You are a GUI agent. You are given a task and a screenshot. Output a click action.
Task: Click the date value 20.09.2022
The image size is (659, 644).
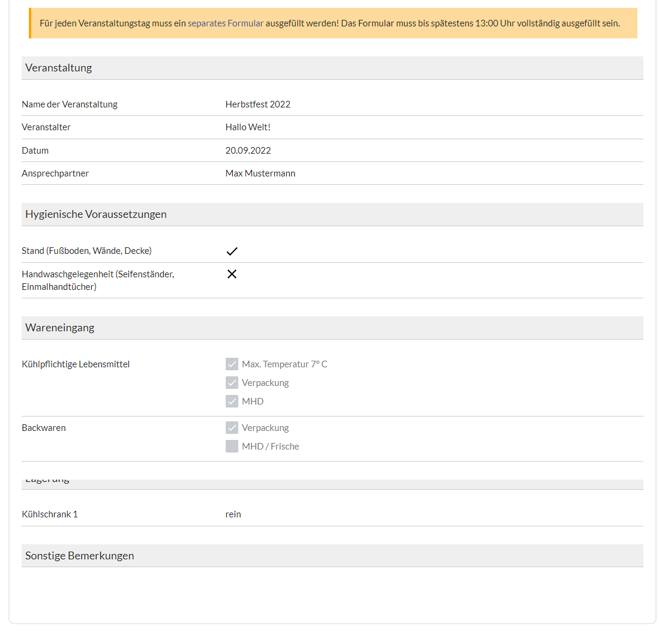[x=248, y=151]
